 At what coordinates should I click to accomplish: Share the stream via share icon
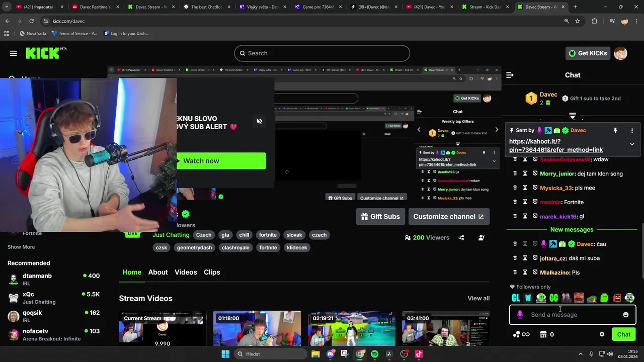point(461,238)
